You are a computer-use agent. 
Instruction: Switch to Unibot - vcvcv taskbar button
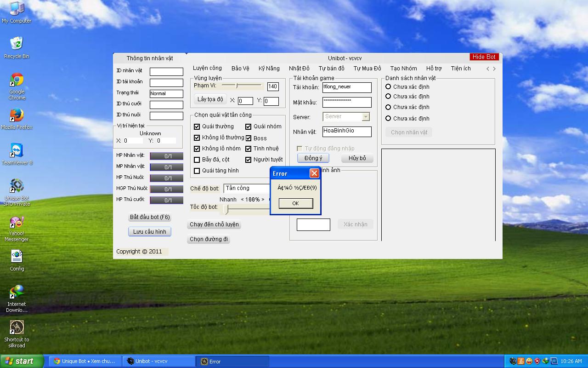tap(158, 361)
